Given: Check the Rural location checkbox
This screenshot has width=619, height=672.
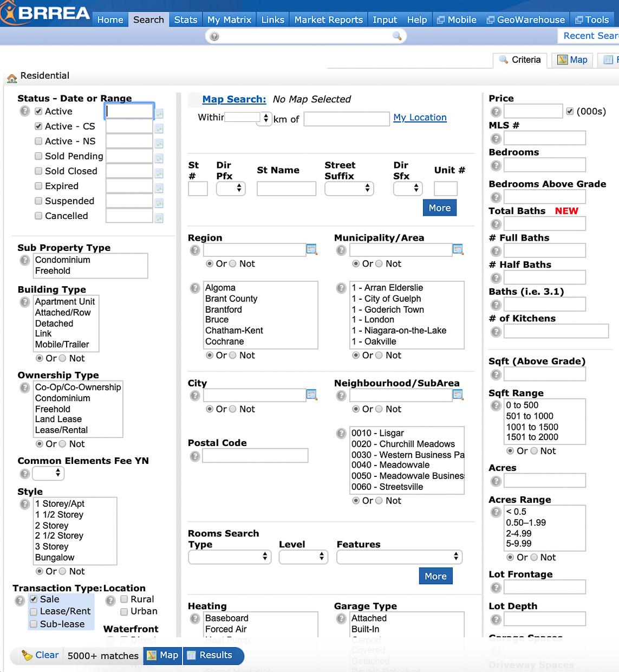Looking at the screenshot, I should point(124,599).
